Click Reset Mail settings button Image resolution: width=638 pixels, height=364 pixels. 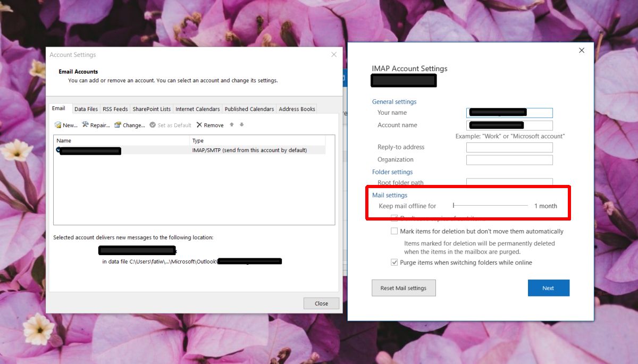404,288
